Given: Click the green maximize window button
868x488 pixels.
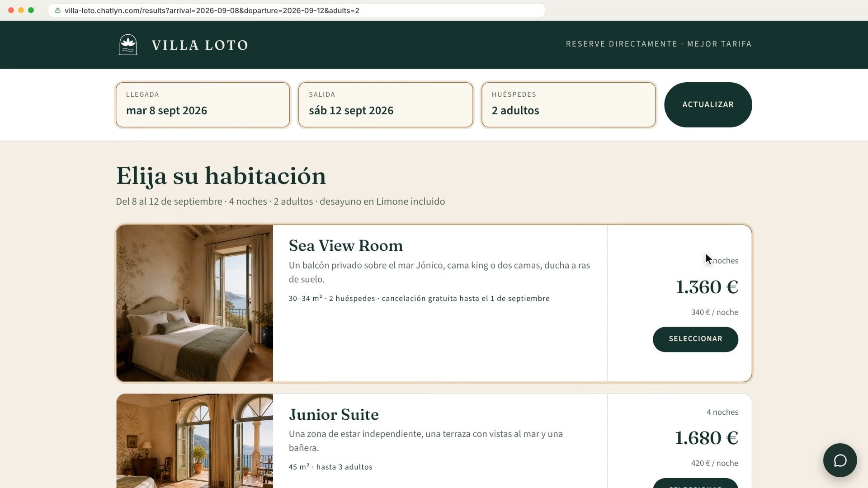Looking at the screenshot, I should coord(31,10).
